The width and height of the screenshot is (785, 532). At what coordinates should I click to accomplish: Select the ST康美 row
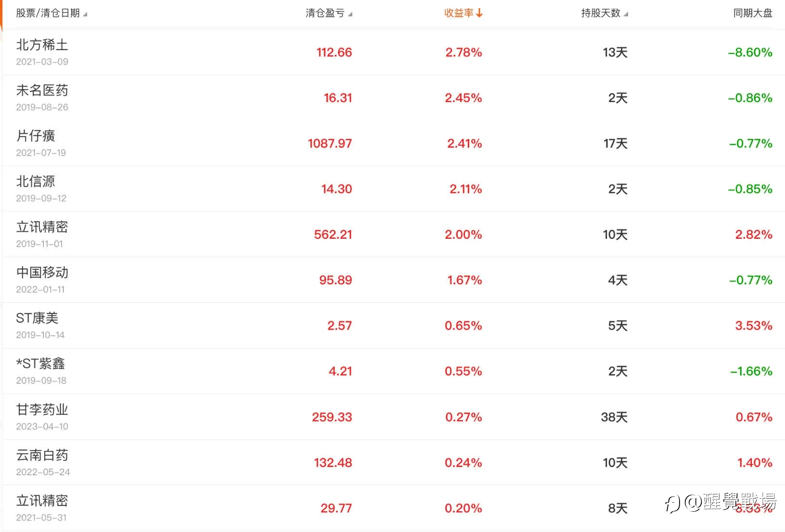click(x=394, y=325)
